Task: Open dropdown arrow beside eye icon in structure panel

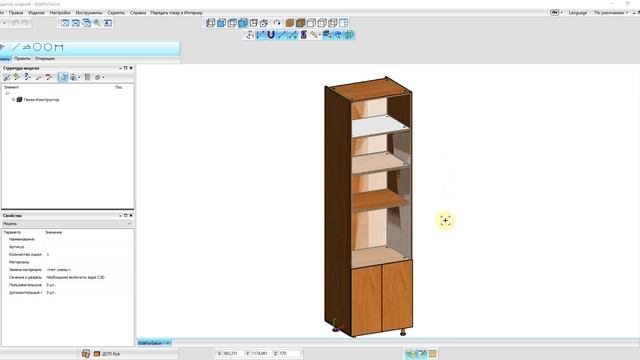Action: [x=79, y=77]
